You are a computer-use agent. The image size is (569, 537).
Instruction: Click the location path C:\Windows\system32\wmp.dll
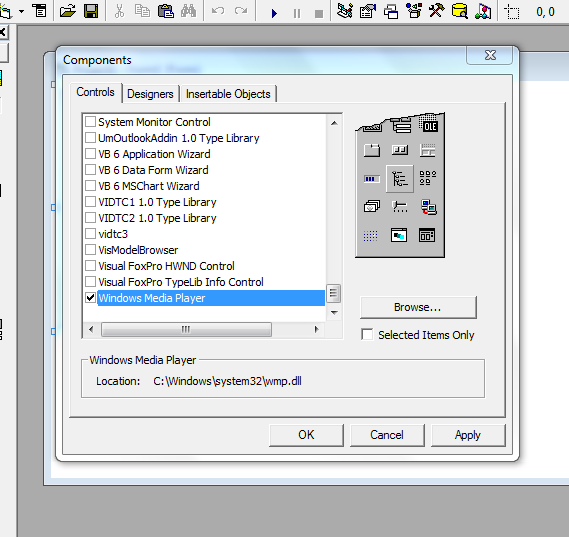(x=228, y=381)
